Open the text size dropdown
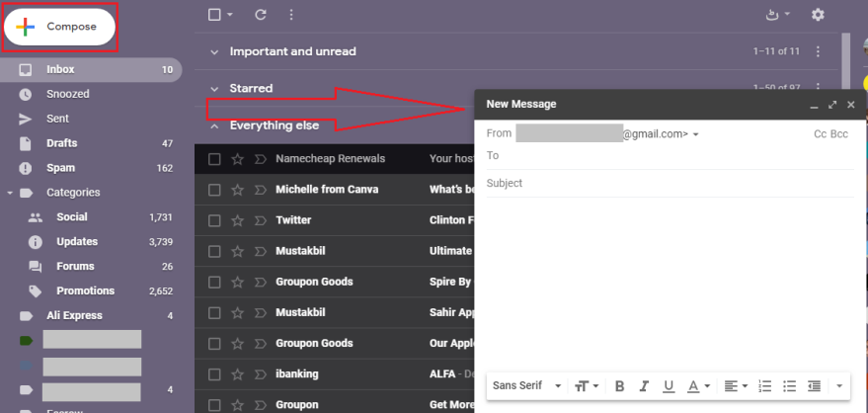 [587, 386]
